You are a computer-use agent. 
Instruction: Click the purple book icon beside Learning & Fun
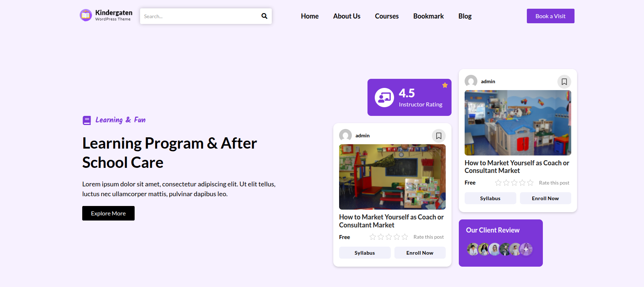(87, 120)
